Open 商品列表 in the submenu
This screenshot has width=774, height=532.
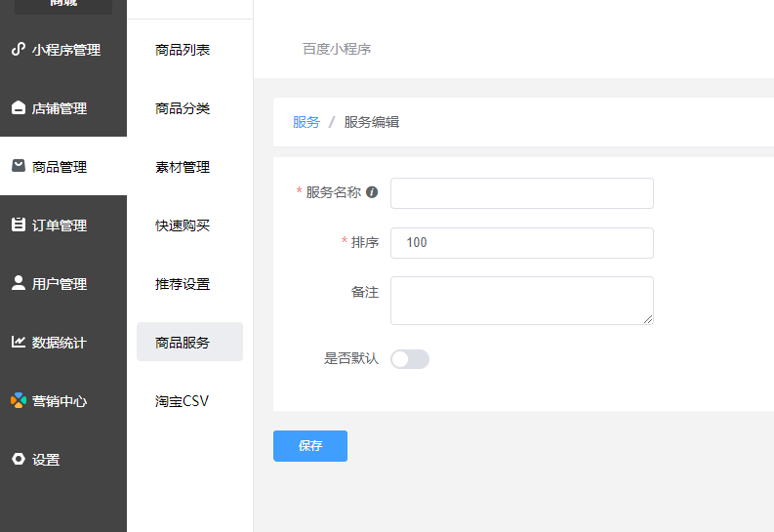pos(183,50)
